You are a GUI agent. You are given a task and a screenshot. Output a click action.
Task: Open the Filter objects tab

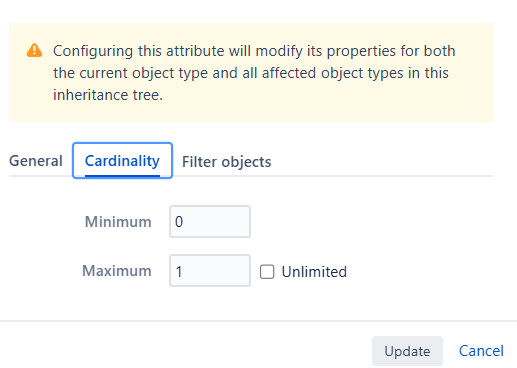pyautogui.click(x=227, y=162)
